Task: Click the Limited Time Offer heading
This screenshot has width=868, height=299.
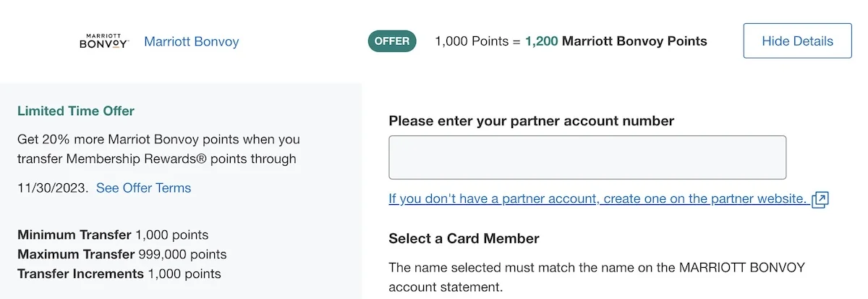Action: click(x=76, y=111)
